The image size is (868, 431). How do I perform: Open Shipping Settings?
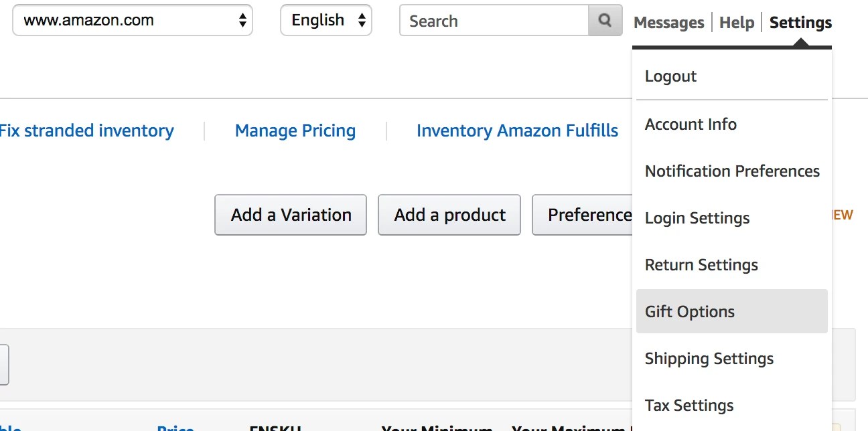[709, 359]
